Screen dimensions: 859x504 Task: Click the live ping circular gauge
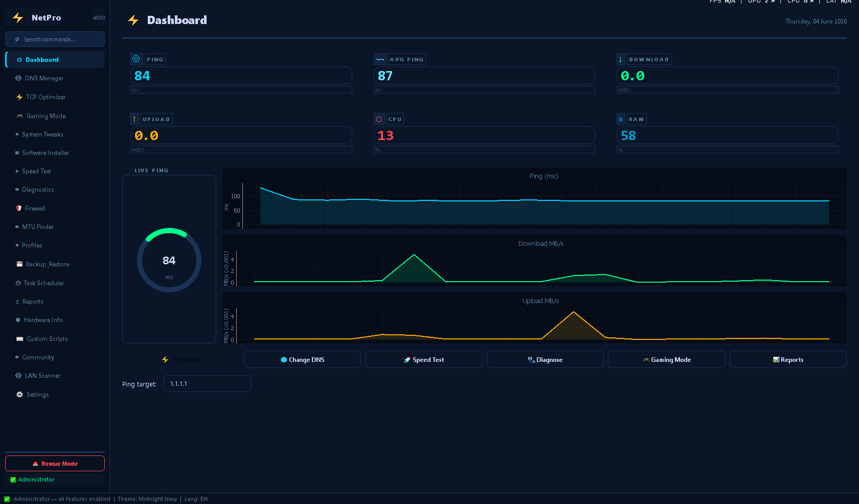coord(169,260)
